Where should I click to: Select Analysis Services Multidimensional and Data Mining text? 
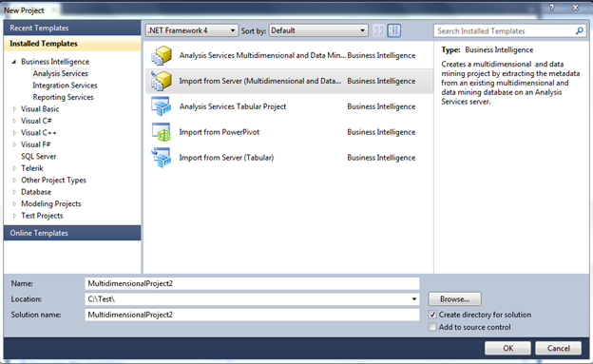click(262, 56)
